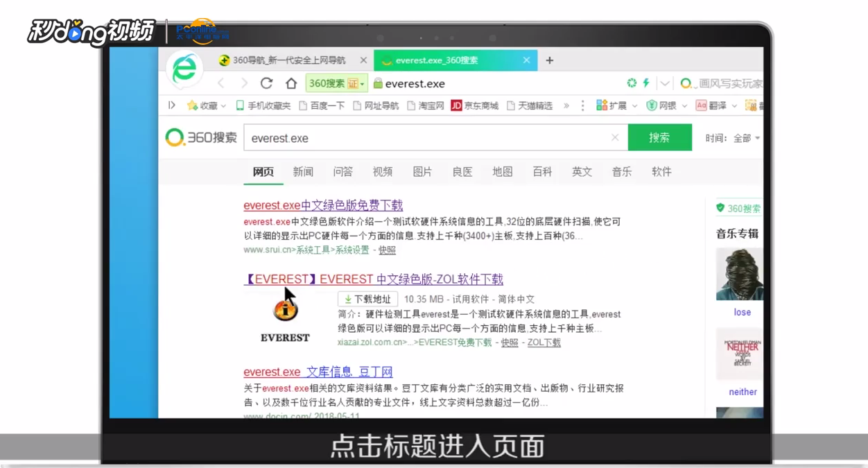Image resolution: width=868 pixels, height=468 pixels.
Task: Select the 良医 search tab
Action: click(x=462, y=172)
